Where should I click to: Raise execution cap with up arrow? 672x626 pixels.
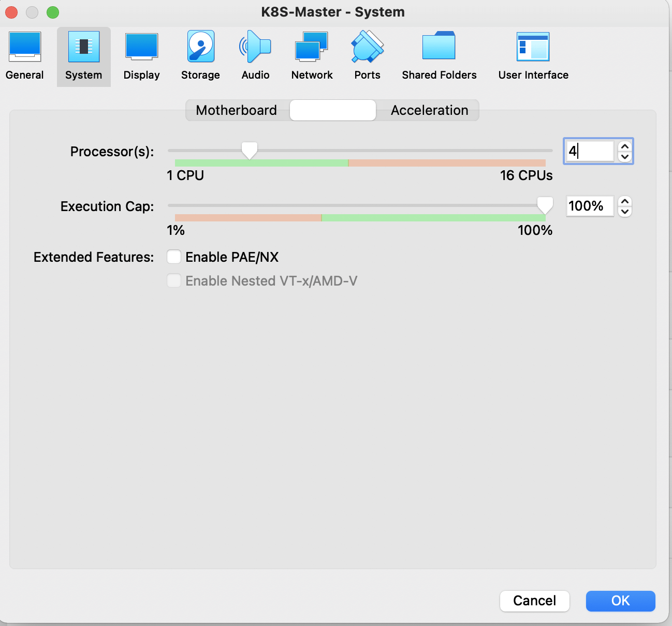[625, 201]
